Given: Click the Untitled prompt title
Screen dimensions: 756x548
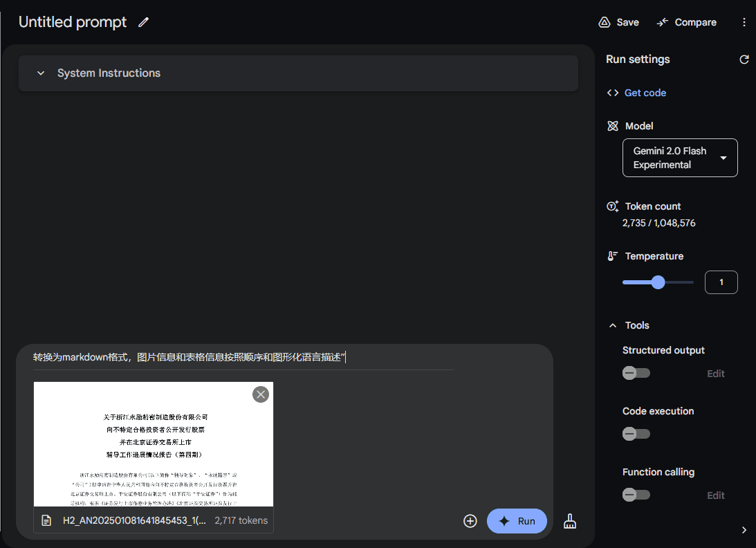Looking at the screenshot, I should coord(73,22).
